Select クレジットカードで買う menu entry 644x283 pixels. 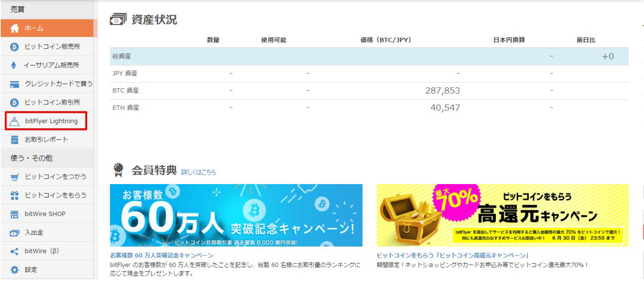(47, 84)
